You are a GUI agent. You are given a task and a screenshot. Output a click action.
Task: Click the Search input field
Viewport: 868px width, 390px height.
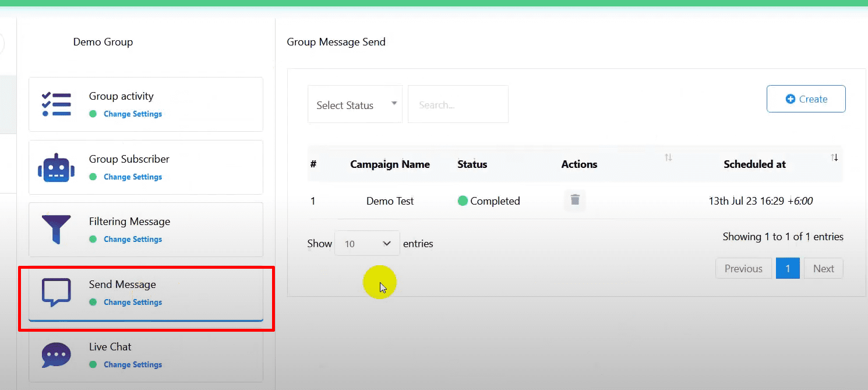tap(458, 105)
